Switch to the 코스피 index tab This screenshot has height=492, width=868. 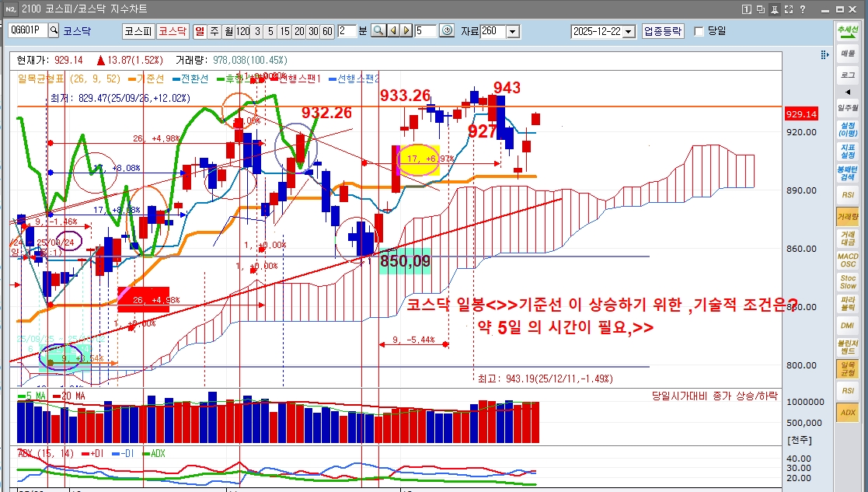point(138,32)
